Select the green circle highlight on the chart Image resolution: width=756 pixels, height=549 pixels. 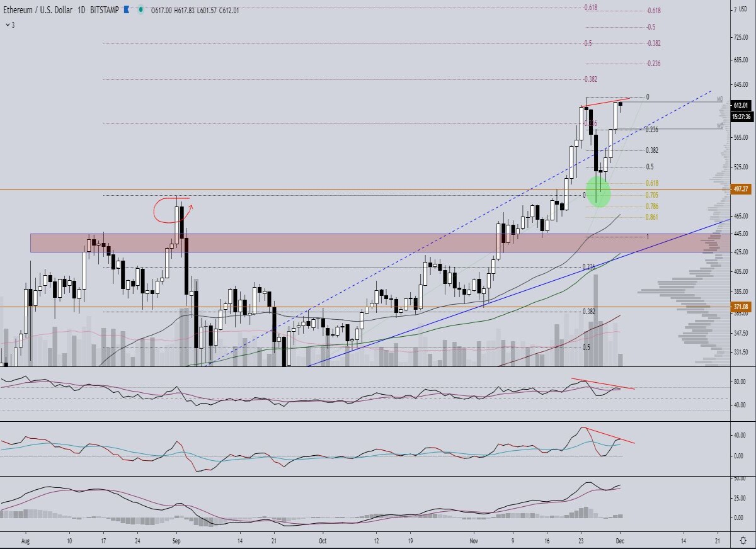tap(598, 191)
